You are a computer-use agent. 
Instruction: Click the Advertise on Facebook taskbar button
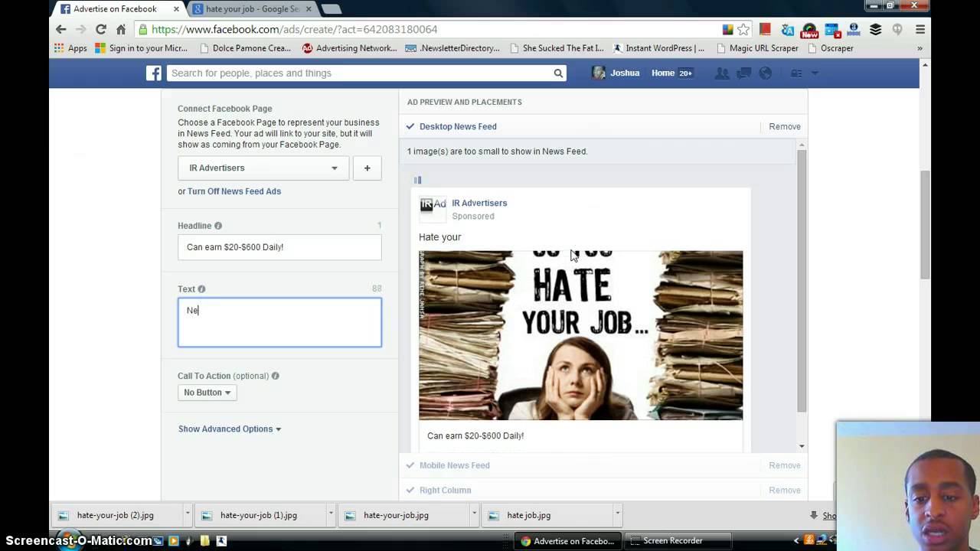(567, 540)
